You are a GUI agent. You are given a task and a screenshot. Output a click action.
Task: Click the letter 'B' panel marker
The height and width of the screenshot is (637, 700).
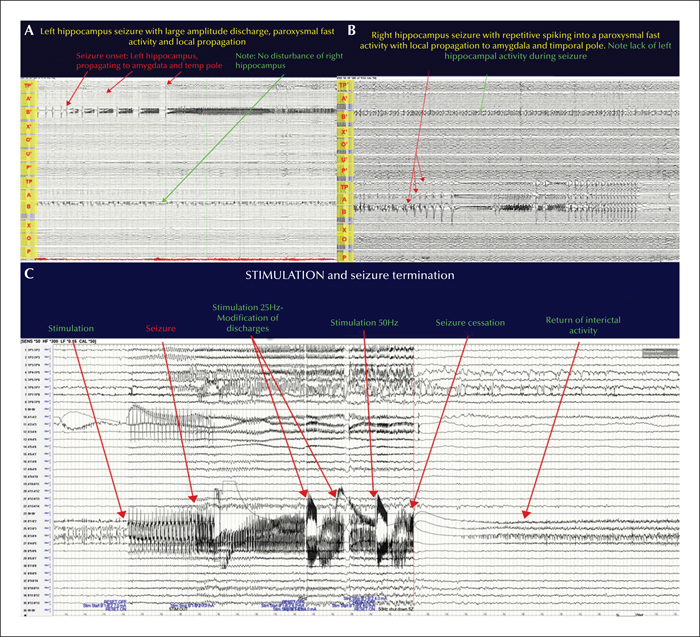coord(351,30)
